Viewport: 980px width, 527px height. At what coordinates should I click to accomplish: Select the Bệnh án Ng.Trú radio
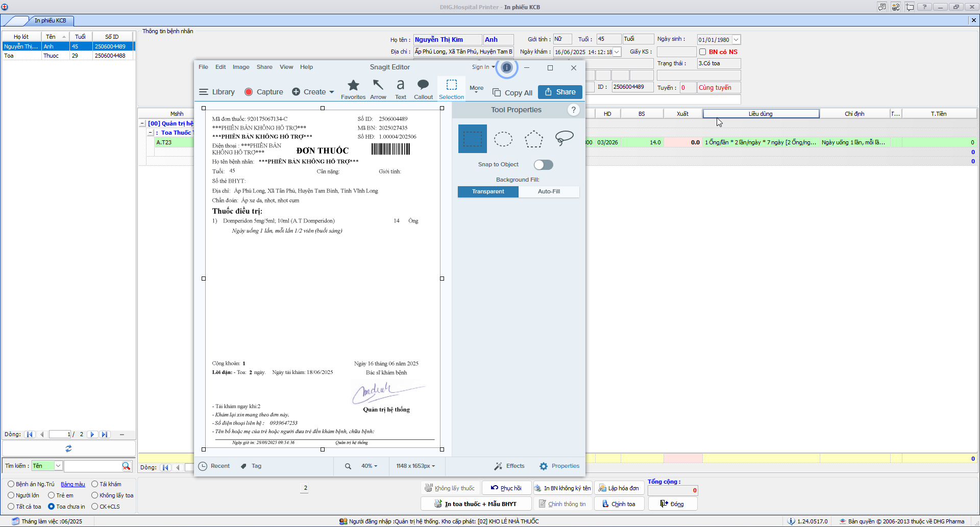coord(11,484)
